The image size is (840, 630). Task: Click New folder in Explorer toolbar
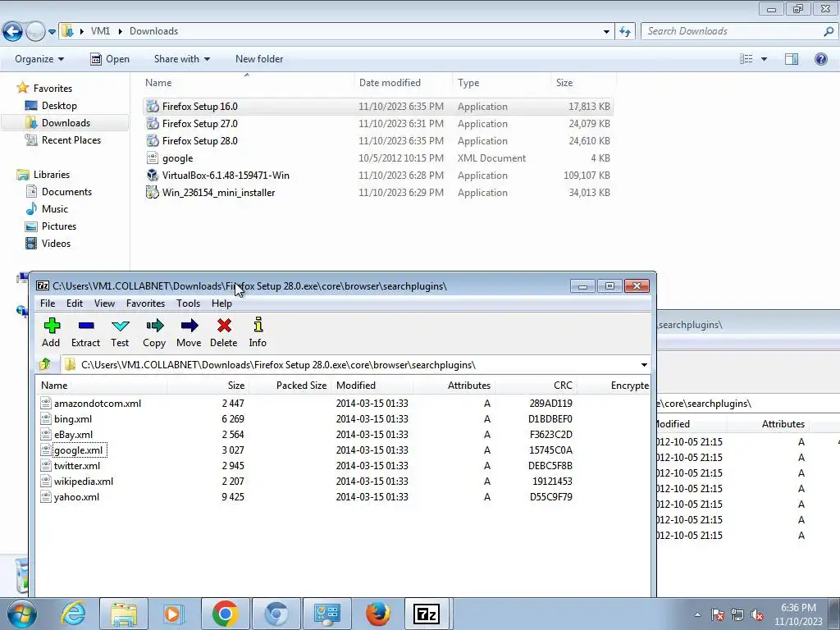259,59
